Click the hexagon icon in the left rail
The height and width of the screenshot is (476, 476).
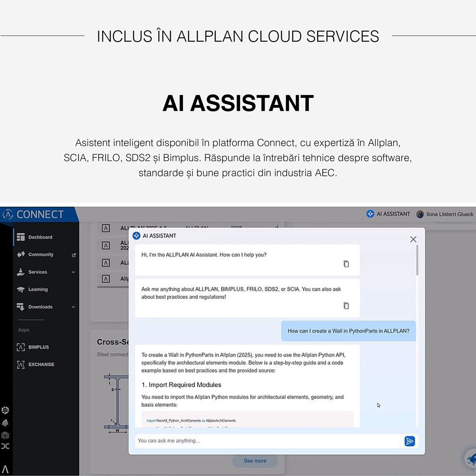click(x=5, y=410)
